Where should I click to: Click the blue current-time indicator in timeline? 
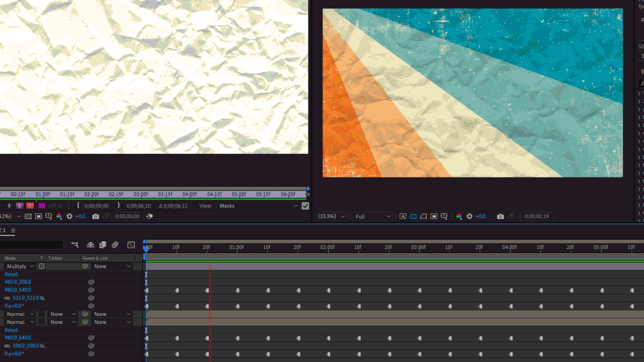point(146,248)
